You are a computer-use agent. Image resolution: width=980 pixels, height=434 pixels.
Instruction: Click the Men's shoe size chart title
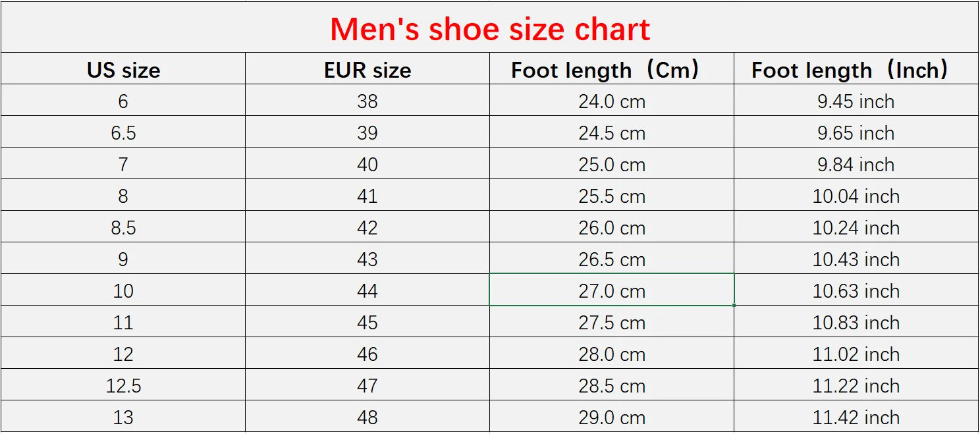point(490,29)
